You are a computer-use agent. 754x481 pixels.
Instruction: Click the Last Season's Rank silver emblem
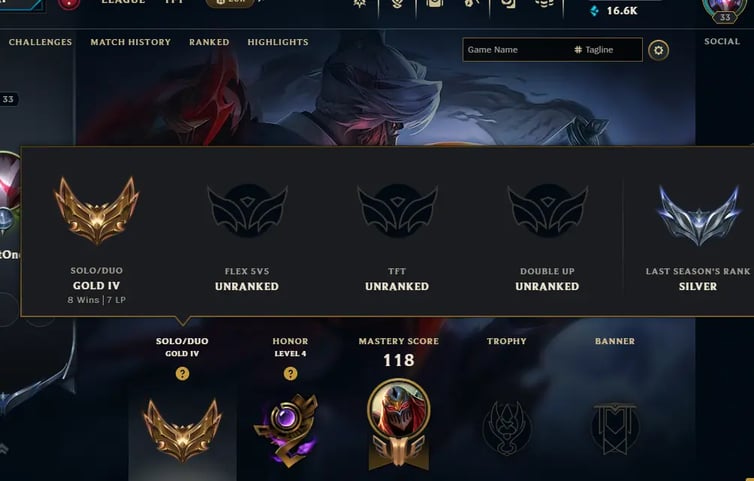tap(698, 215)
